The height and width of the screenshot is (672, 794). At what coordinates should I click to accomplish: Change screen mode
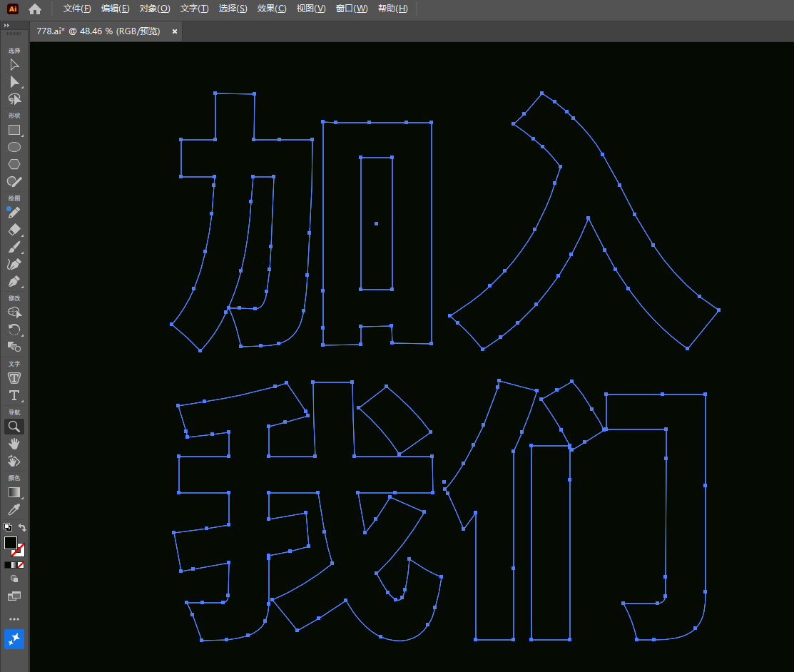[x=14, y=596]
